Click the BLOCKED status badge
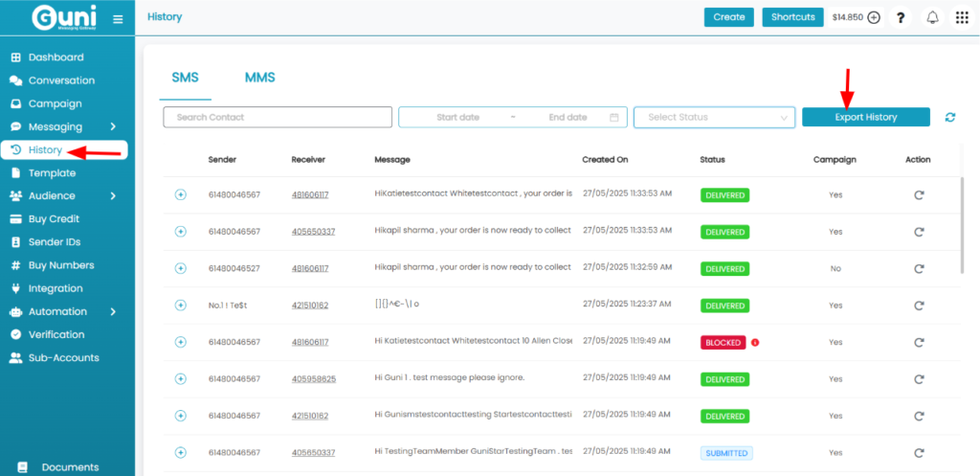Image resolution: width=980 pixels, height=476 pixels. click(723, 343)
